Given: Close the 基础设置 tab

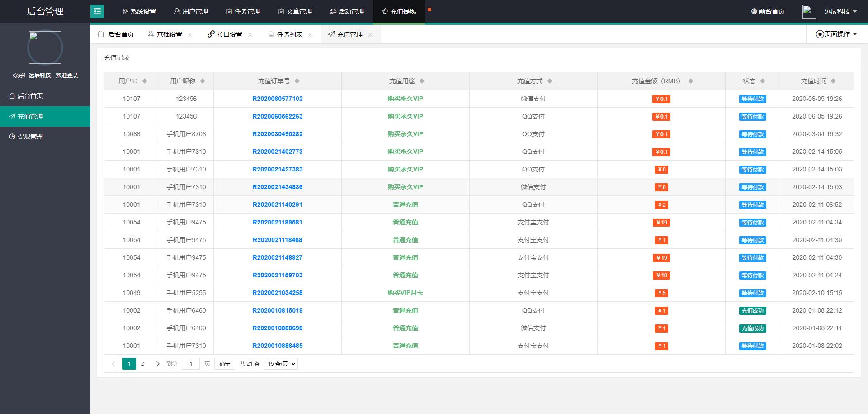Looking at the screenshot, I should pyautogui.click(x=190, y=34).
